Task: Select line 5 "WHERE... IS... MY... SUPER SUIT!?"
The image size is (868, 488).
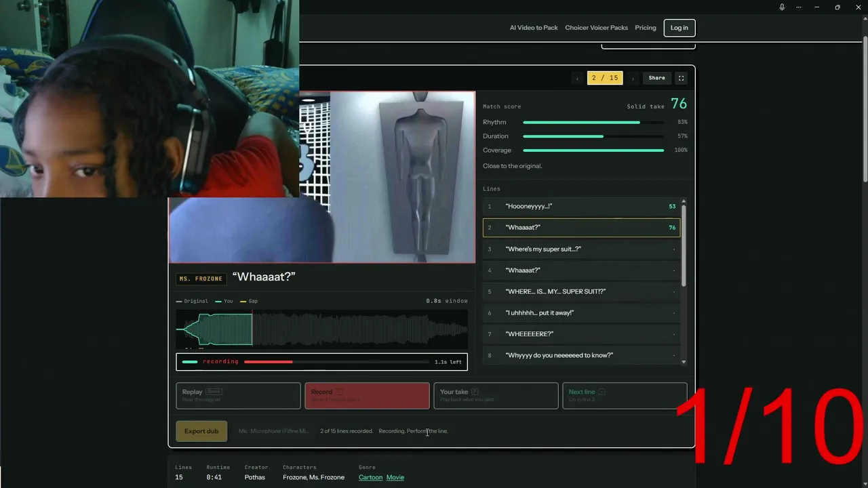Action: click(x=581, y=291)
